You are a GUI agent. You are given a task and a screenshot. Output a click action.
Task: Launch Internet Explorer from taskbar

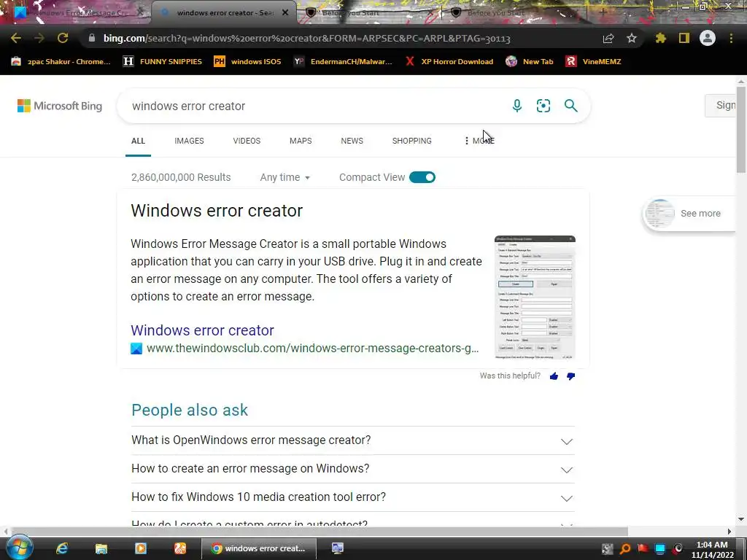point(62,548)
